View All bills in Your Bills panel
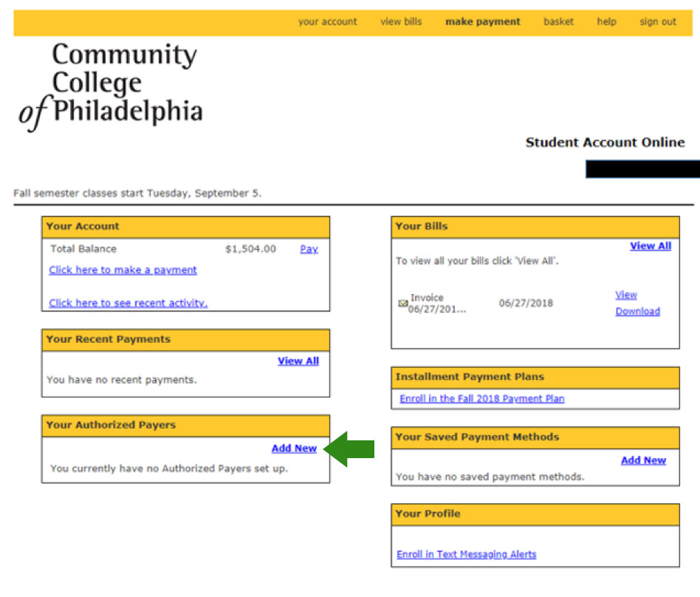Image resolution: width=700 pixels, height=597 pixels. coord(651,246)
